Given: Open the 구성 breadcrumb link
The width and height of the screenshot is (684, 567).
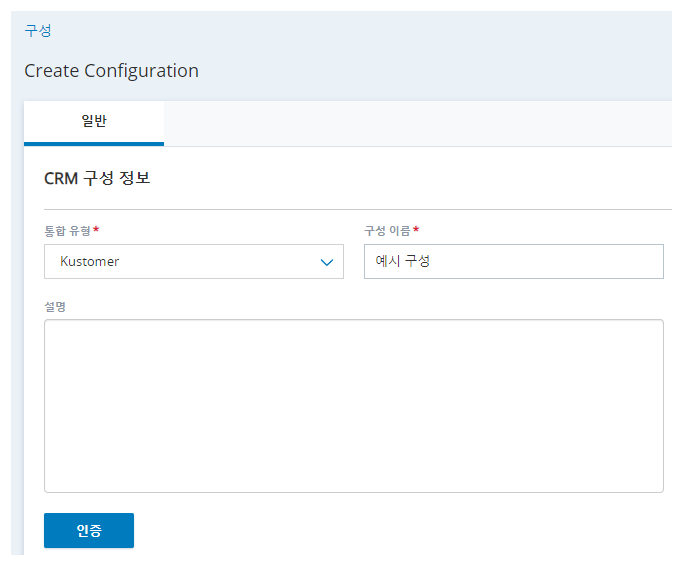Looking at the screenshot, I should click(38, 31).
